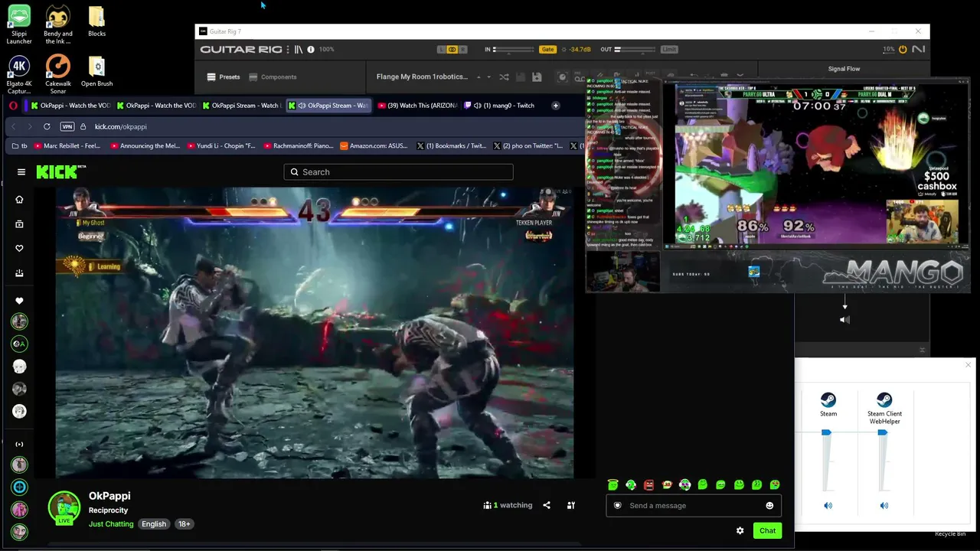Select the left channel L input button
The height and width of the screenshot is (551, 980).
click(441, 50)
